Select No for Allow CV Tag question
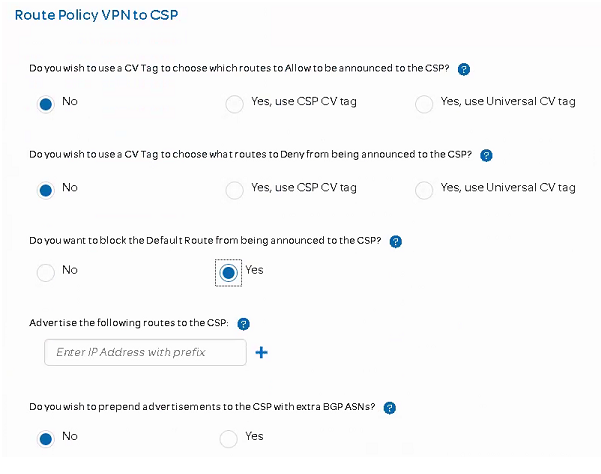Image resolution: width=601 pixels, height=474 pixels. 45,104
